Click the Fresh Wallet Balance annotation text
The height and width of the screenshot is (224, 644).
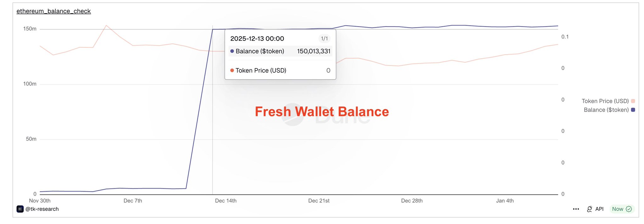322,112
